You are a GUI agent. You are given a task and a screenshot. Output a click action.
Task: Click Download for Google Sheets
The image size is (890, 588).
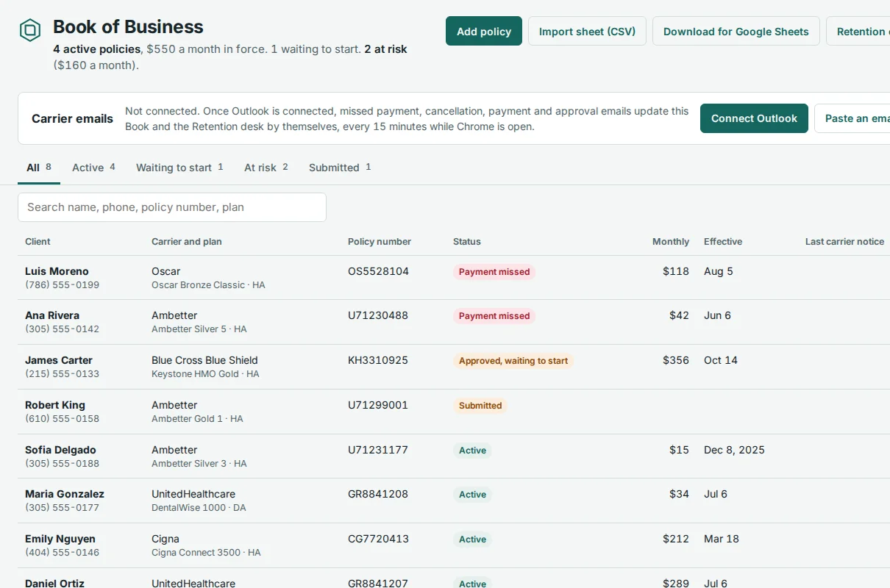[736, 31]
